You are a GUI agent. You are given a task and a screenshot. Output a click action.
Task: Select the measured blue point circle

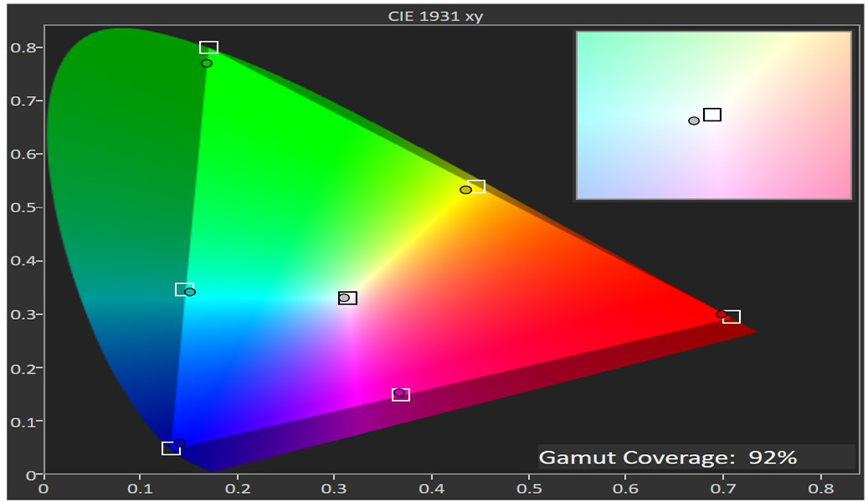tap(179, 443)
